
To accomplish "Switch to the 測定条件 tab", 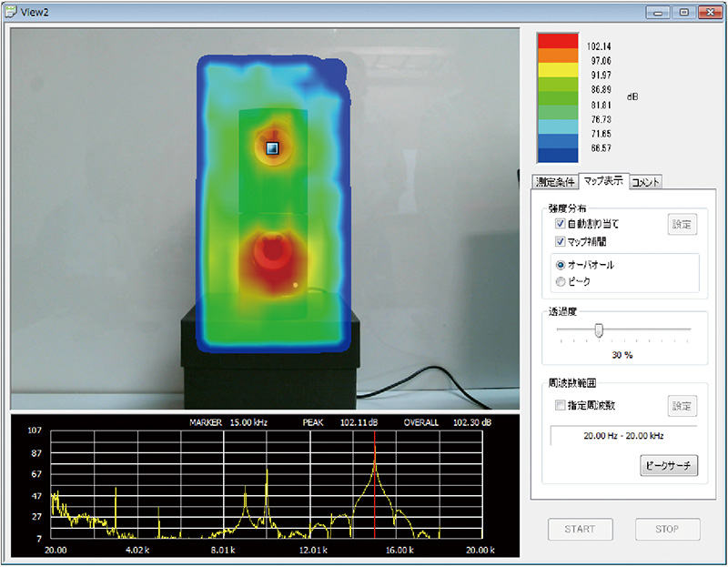I will [557, 182].
